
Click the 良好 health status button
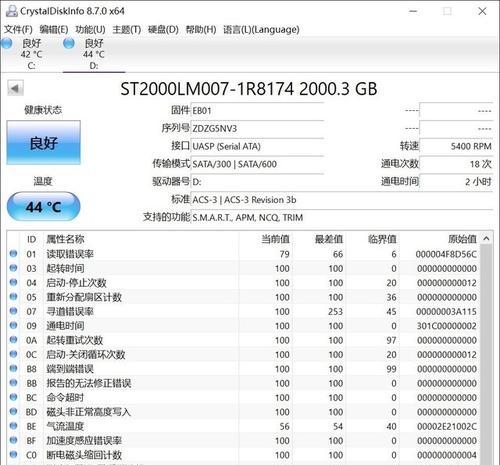click(x=44, y=143)
